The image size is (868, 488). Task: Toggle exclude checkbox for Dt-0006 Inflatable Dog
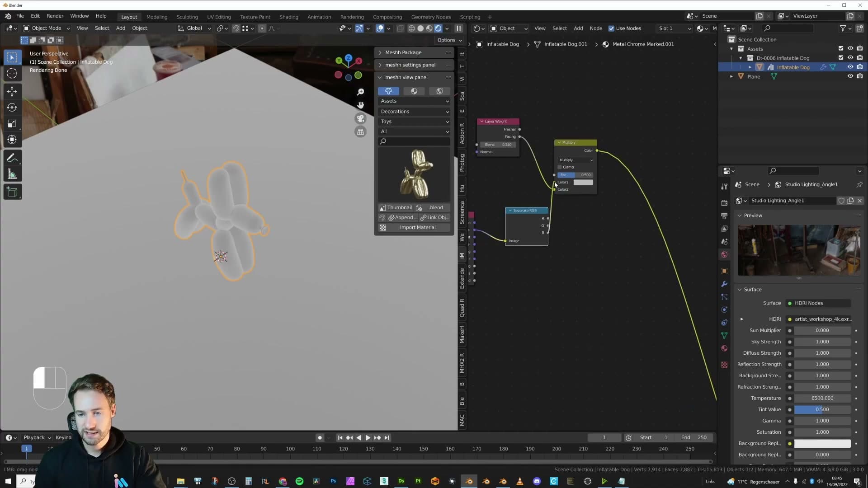[841, 58]
